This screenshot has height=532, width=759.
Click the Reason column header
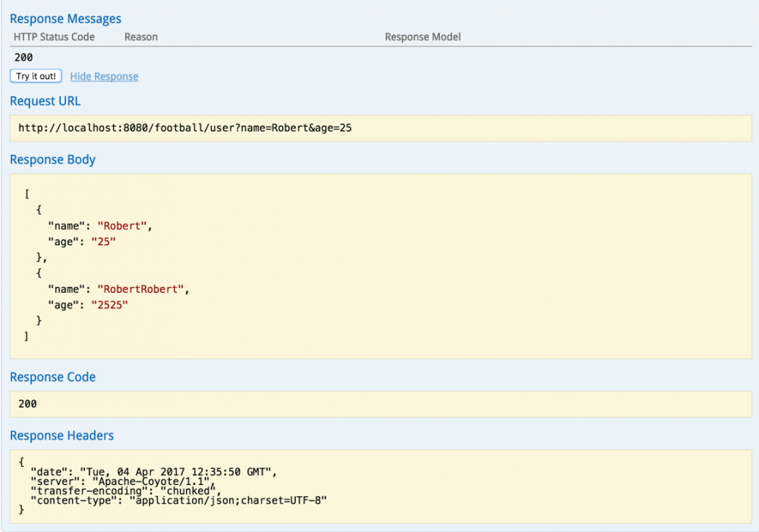[x=141, y=37]
